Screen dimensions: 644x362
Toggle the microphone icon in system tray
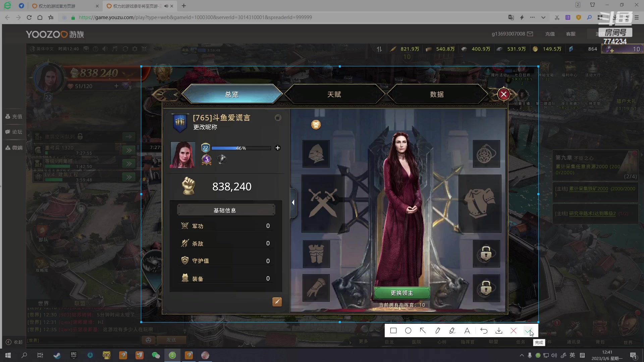[530, 355]
